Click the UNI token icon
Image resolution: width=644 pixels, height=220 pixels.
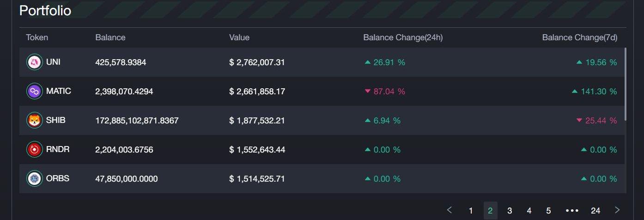pyautogui.click(x=34, y=62)
